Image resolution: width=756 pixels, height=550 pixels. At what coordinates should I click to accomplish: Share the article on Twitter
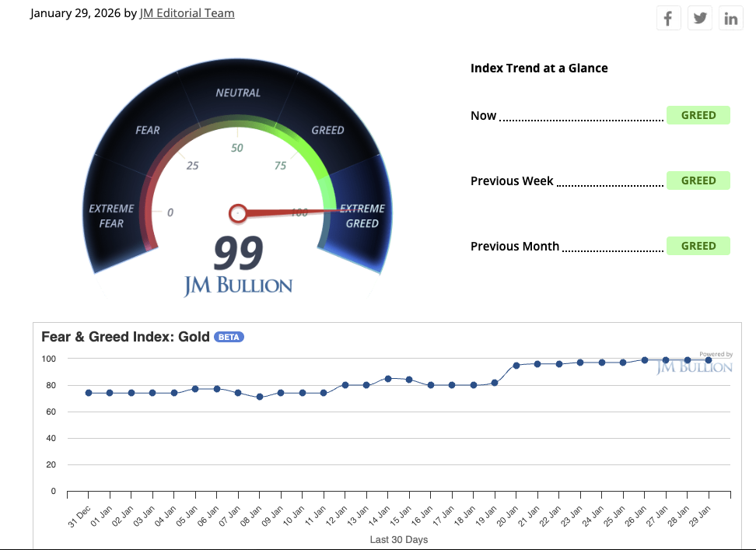click(x=700, y=19)
